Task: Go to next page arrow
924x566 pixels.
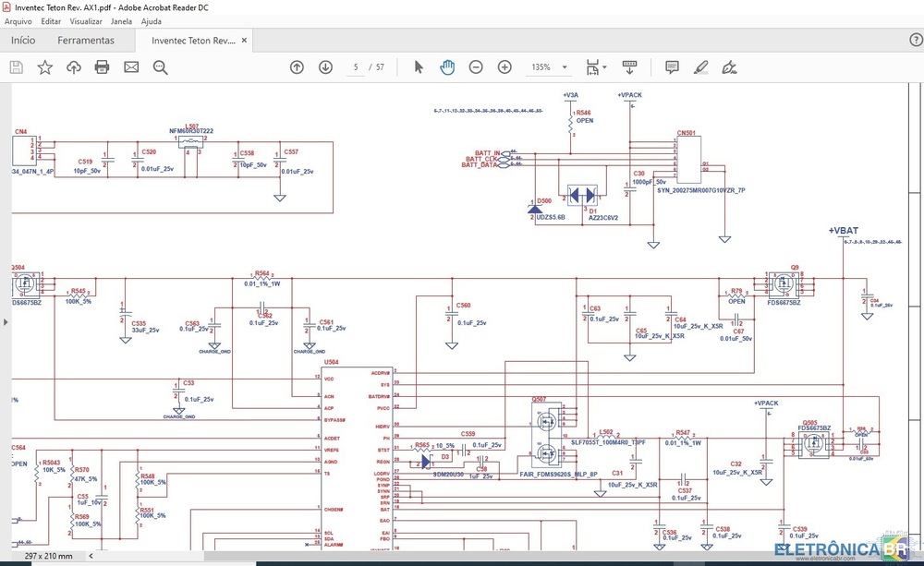Action: pyautogui.click(x=325, y=67)
